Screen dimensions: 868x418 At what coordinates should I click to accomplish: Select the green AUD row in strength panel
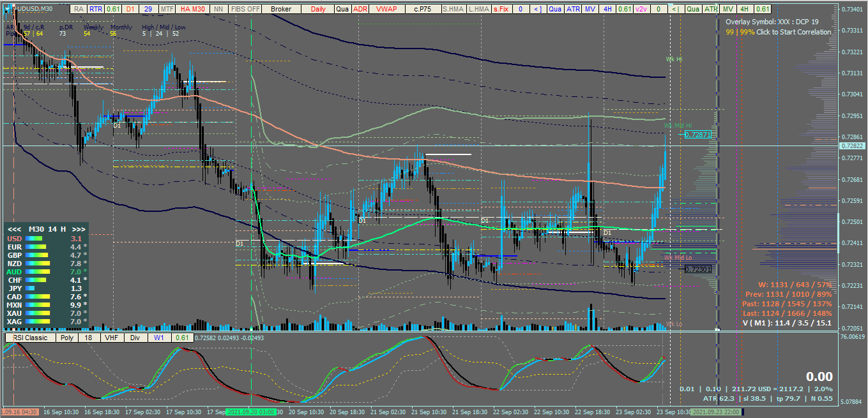tap(46, 271)
